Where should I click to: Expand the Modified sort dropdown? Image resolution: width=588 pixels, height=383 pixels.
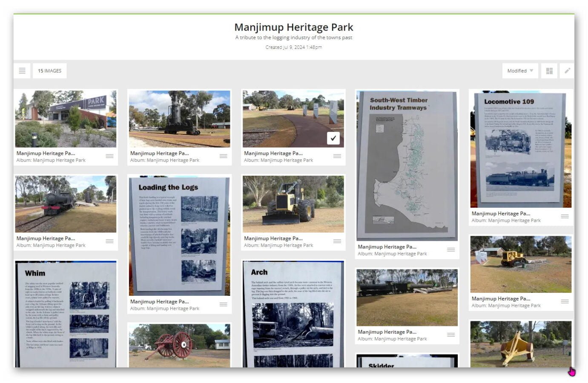[520, 71]
